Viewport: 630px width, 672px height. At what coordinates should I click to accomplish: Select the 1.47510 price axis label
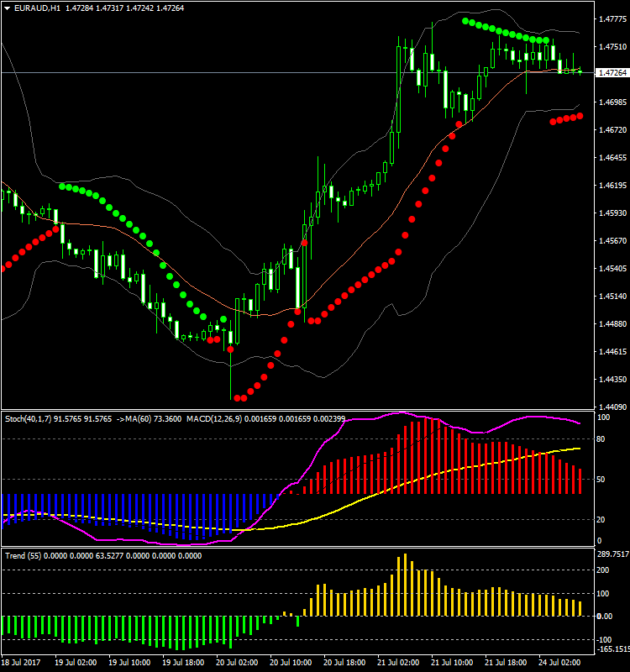(x=612, y=47)
